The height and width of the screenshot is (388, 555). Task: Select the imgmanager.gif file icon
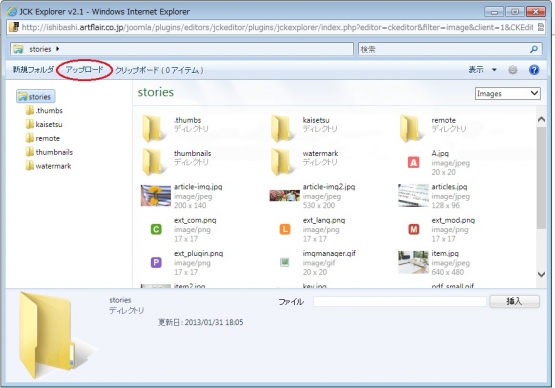coord(285,262)
